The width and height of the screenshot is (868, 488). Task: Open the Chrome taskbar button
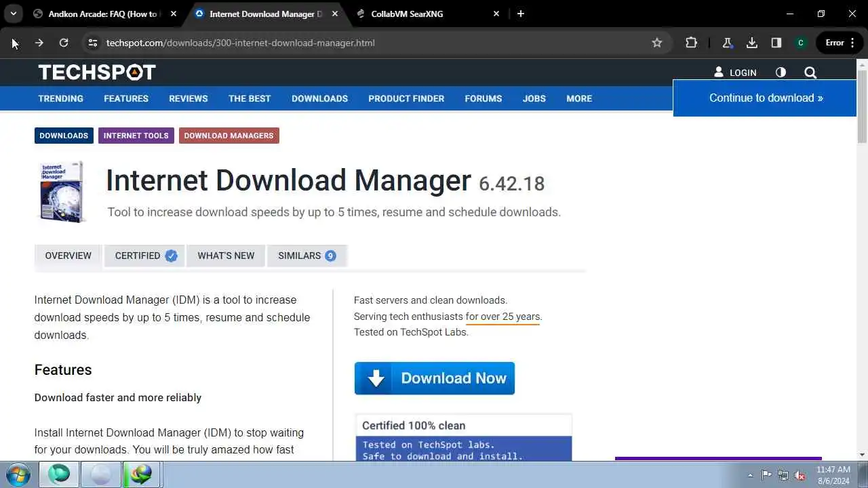pos(100,474)
